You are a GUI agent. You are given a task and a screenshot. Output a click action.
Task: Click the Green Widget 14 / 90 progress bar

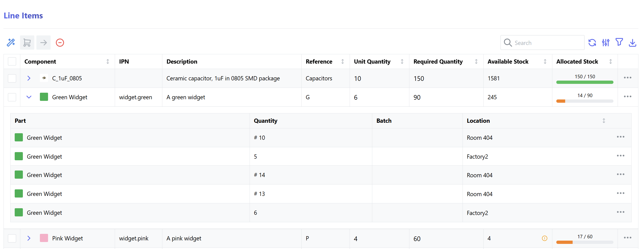pyautogui.click(x=585, y=101)
